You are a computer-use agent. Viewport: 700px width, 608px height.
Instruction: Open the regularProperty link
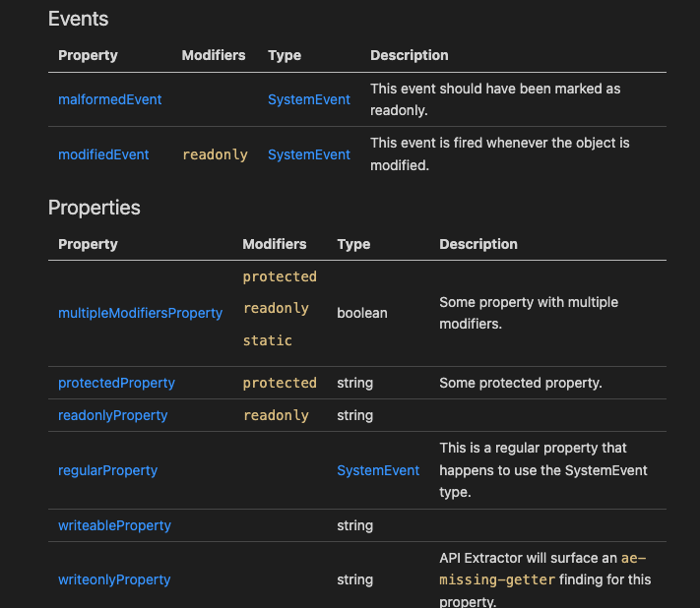tap(108, 470)
